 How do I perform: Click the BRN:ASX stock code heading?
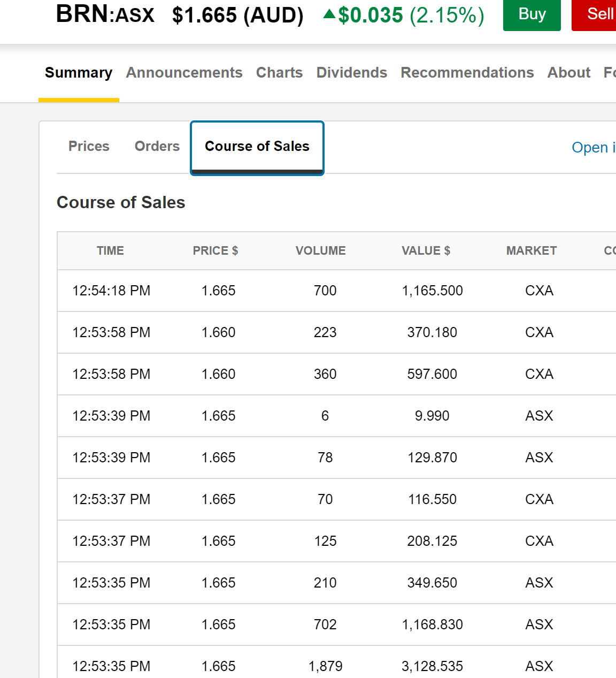tap(105, 14)
